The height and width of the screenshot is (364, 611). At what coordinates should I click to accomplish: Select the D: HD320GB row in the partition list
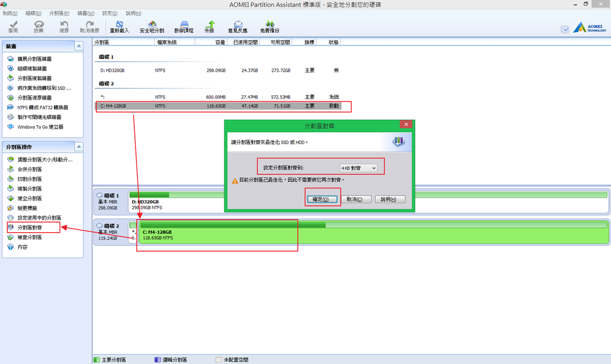(x=219, y=70)
